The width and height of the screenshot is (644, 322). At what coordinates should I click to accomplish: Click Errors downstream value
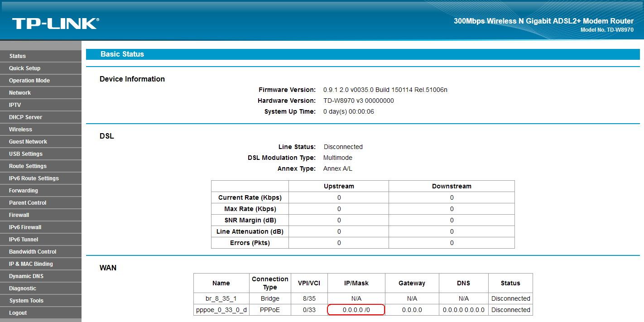[x=452, y=243]
